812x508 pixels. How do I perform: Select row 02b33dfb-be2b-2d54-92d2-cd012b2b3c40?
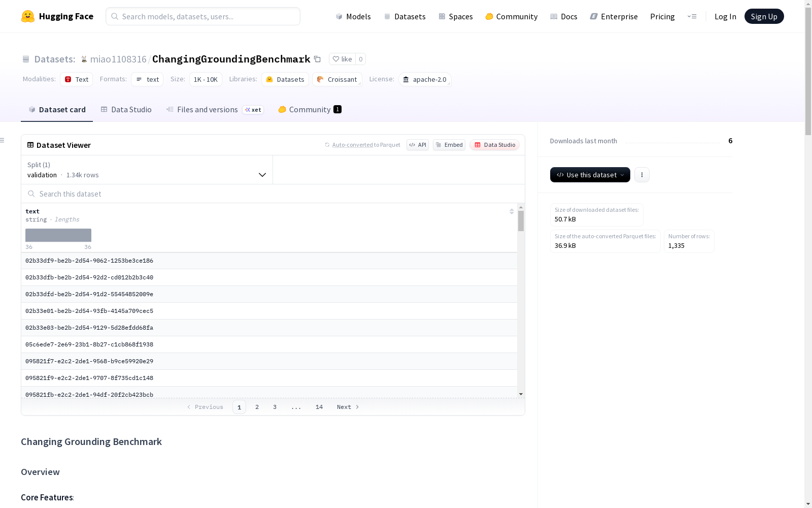[x=269, y=277]
